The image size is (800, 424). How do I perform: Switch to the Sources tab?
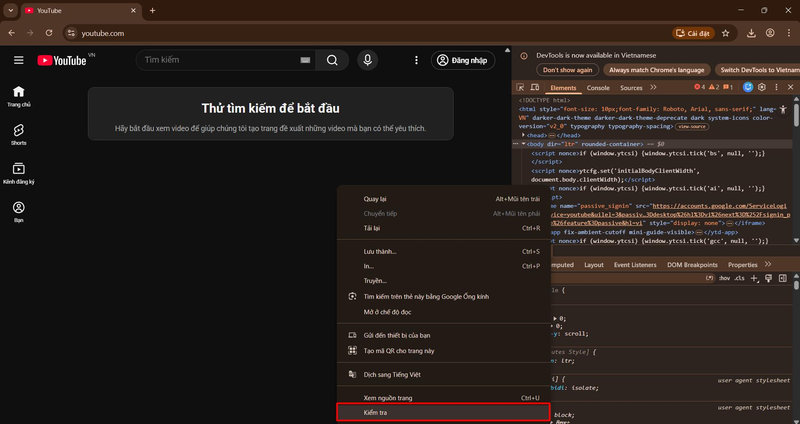[631, 88]
